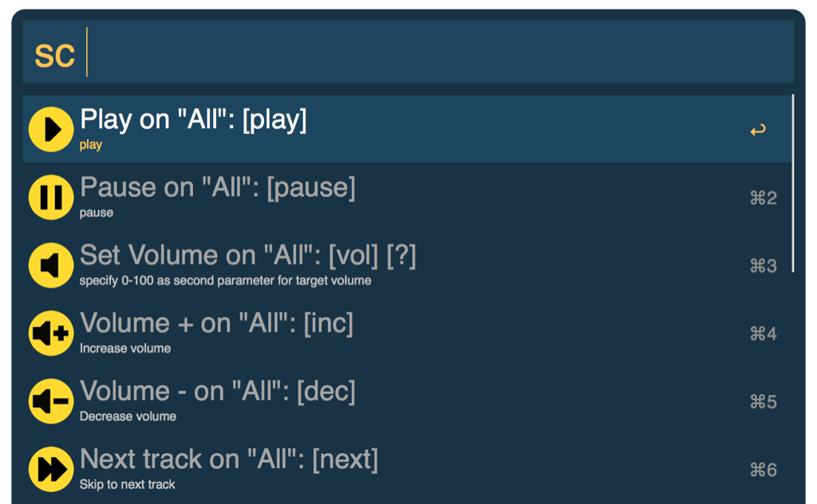Click the results list scrollbar
The width and height of the screenshot is (817, 504).
792,183
